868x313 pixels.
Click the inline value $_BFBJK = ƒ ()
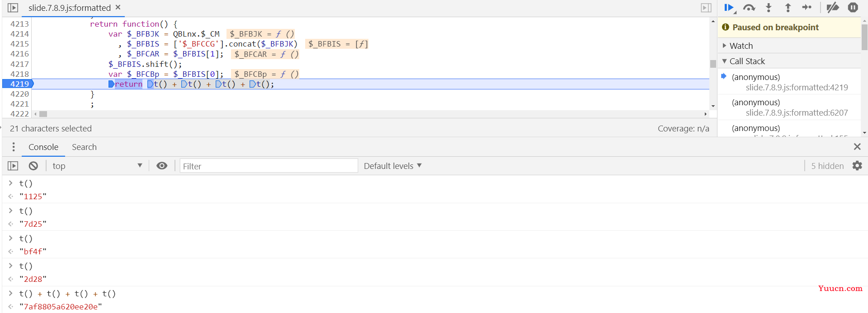[262, 34]
